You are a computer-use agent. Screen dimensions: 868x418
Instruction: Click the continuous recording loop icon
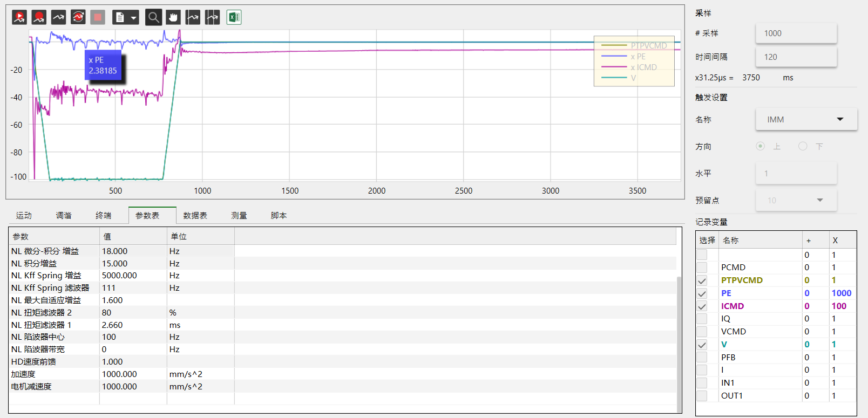click(x=78, y=17)
